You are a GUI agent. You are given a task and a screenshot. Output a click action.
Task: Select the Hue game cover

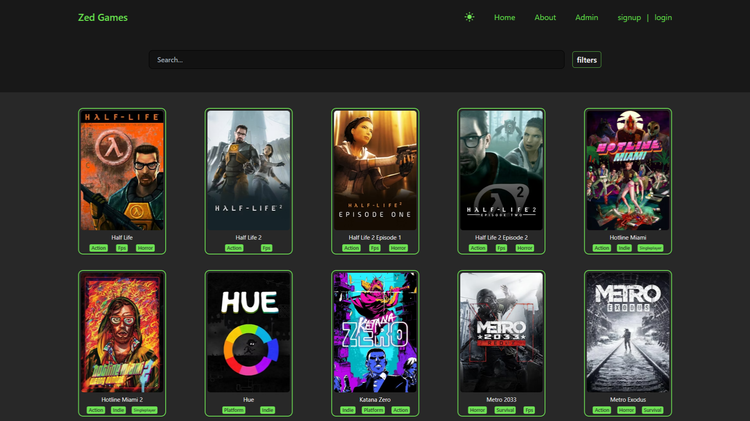click(x=248, y=332)
